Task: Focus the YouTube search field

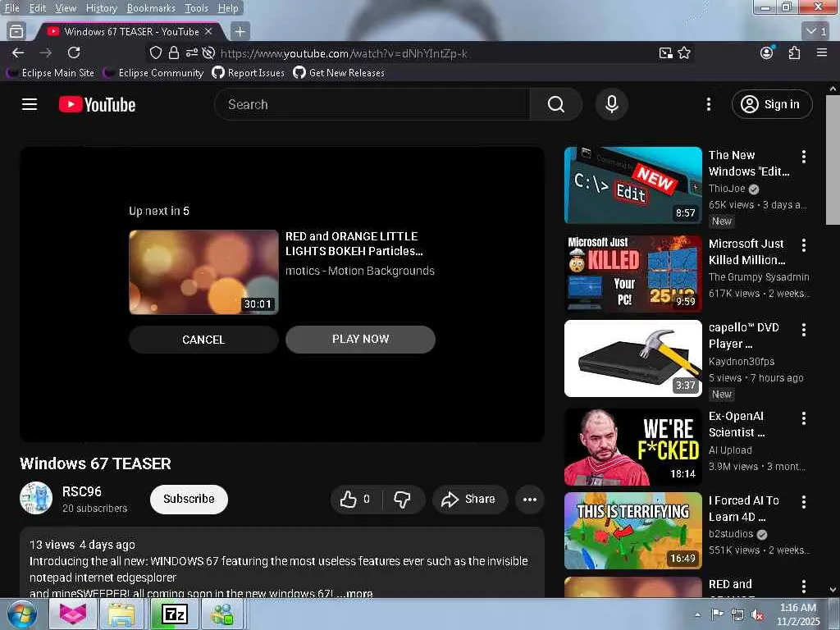Action: 372,104
